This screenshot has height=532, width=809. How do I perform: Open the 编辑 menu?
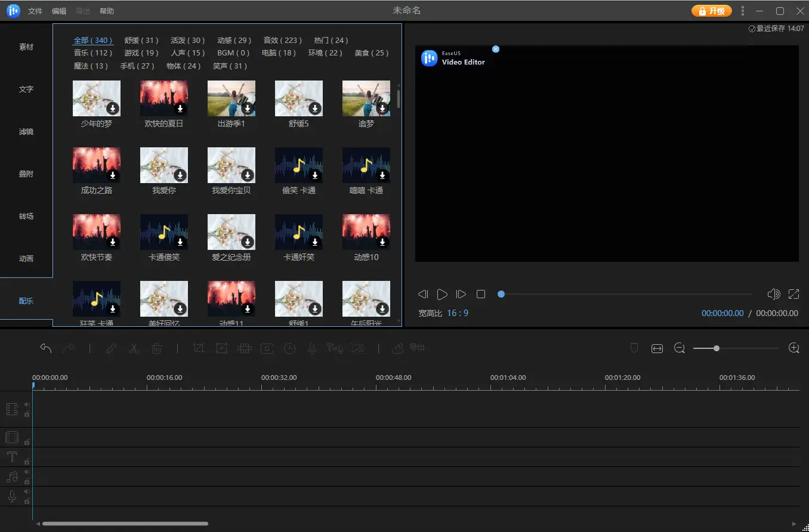coord(59,11)
